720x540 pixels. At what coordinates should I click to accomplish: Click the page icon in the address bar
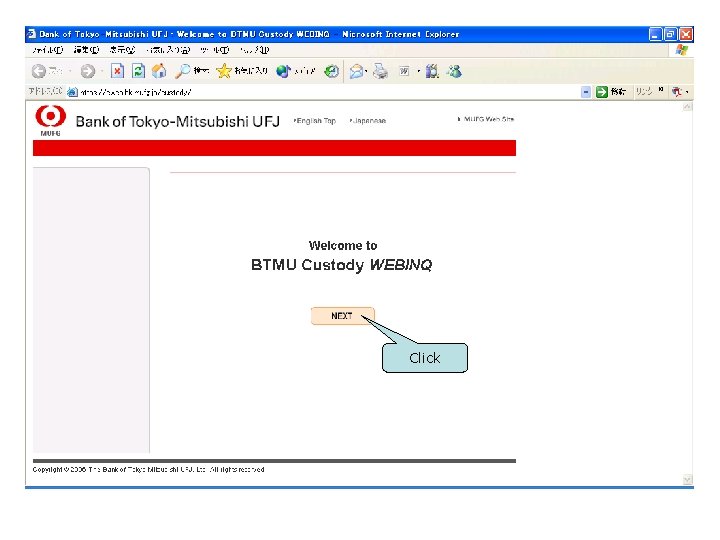tap(72, 92)
